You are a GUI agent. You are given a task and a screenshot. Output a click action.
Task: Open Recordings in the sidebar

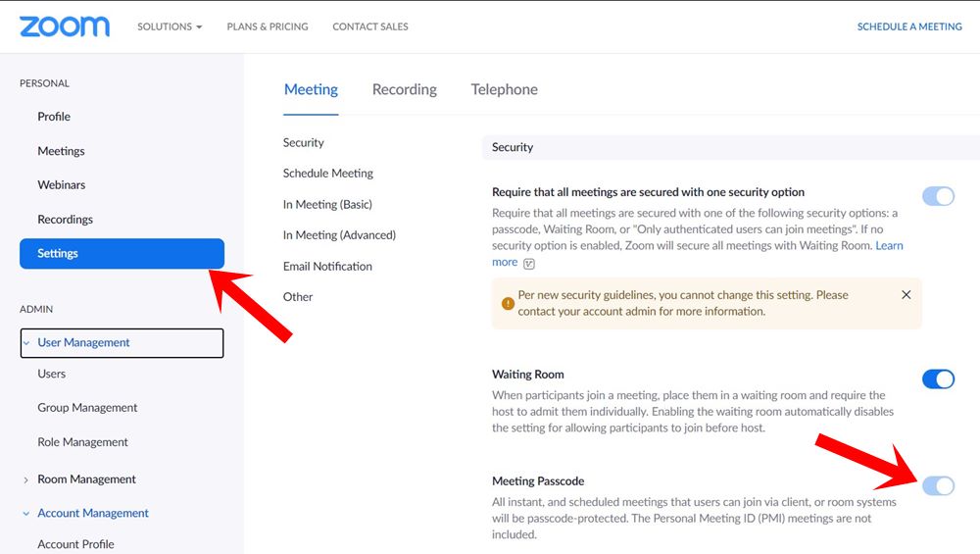65,219
